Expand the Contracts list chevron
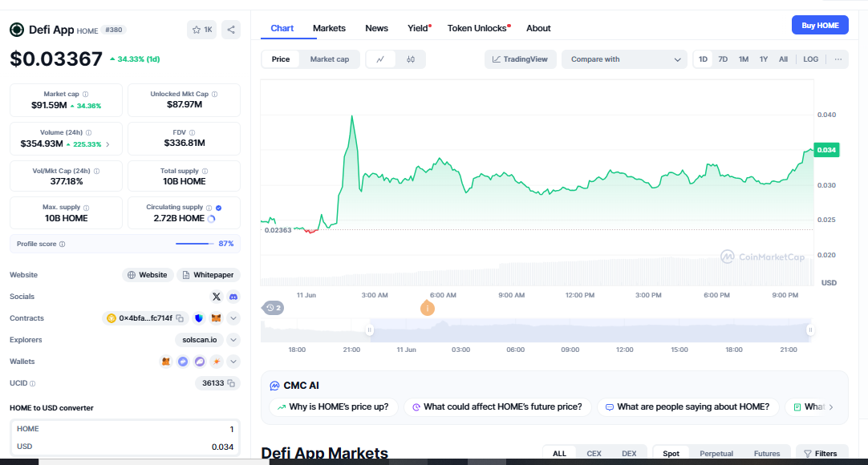The width and height of the screenshot is (868, 465). click(233, 318)
